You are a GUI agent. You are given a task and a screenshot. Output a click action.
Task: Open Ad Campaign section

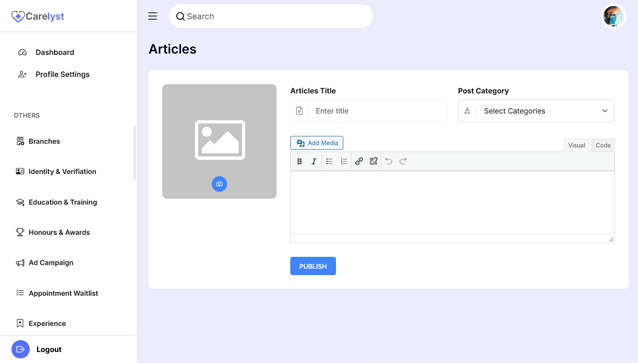[51, 263]
